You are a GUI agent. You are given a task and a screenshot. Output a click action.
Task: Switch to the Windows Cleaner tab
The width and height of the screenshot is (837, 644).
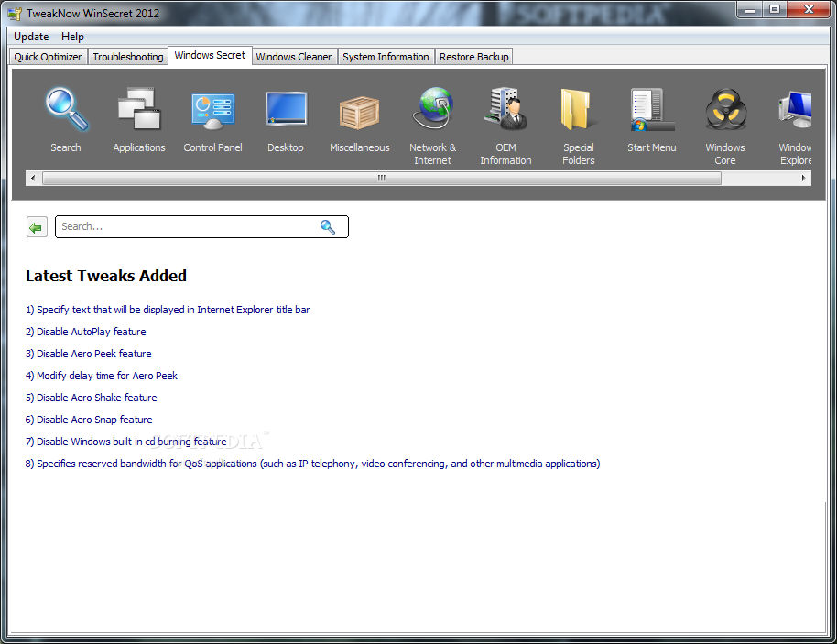pyautogui.click(x=294, y=57)
